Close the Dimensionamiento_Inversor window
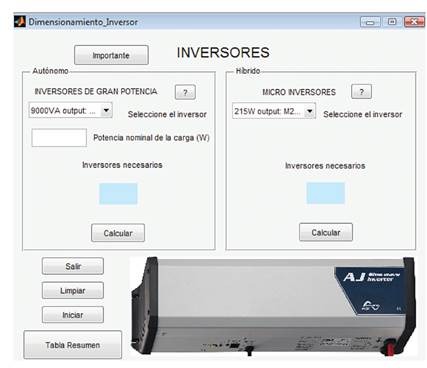This screenshot has height=368, width=427. click(x=414, y=22)
